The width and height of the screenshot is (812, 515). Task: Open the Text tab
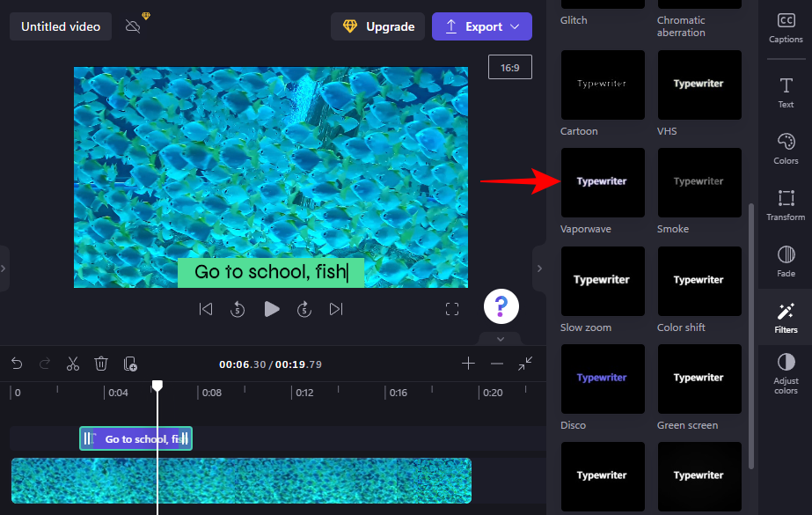786,92
